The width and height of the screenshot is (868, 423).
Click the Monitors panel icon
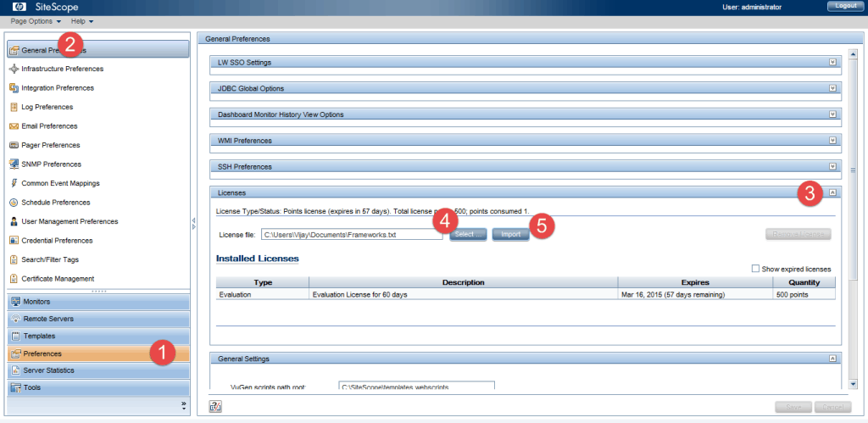coord(15,302)
